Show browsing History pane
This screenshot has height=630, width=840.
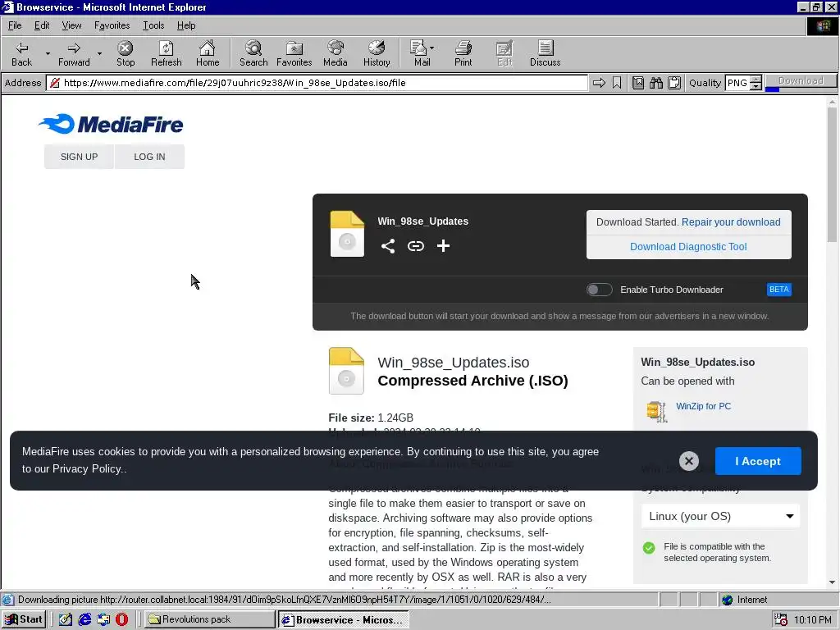click(377, 53)
